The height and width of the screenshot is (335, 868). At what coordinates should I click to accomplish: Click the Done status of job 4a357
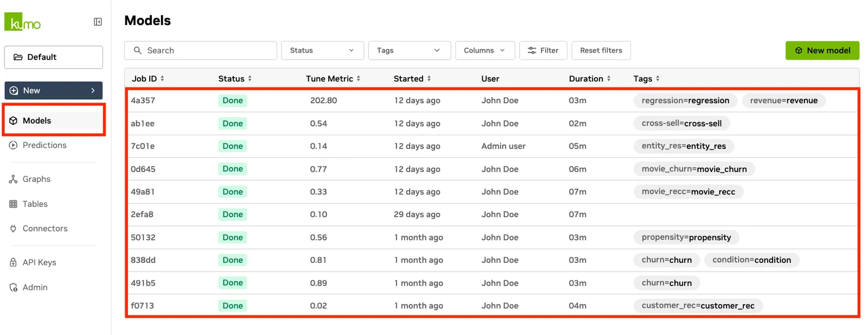tap(233, 100)
